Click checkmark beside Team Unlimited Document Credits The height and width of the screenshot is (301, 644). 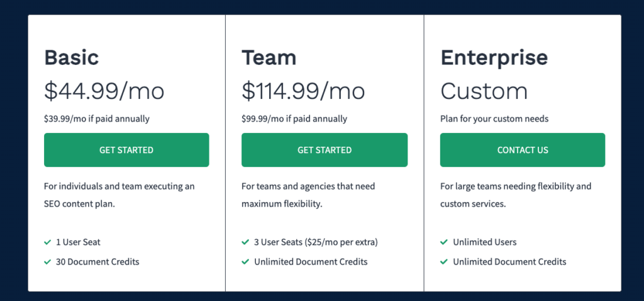[x=245, y=261]
